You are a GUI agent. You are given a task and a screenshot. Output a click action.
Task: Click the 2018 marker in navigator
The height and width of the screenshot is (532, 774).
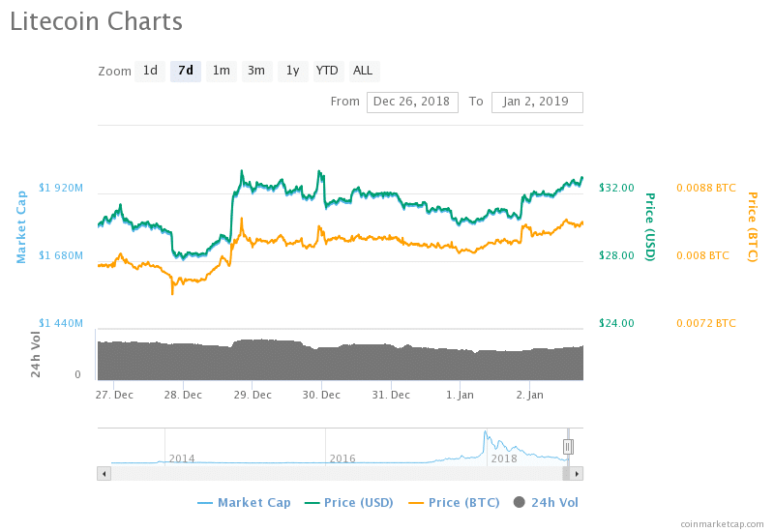(x=504, y=458)
